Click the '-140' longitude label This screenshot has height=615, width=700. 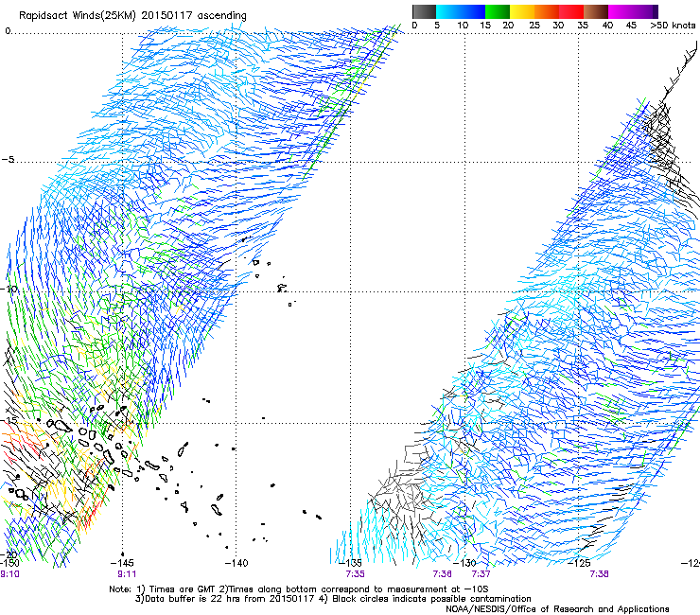click(x=236, y=563)
